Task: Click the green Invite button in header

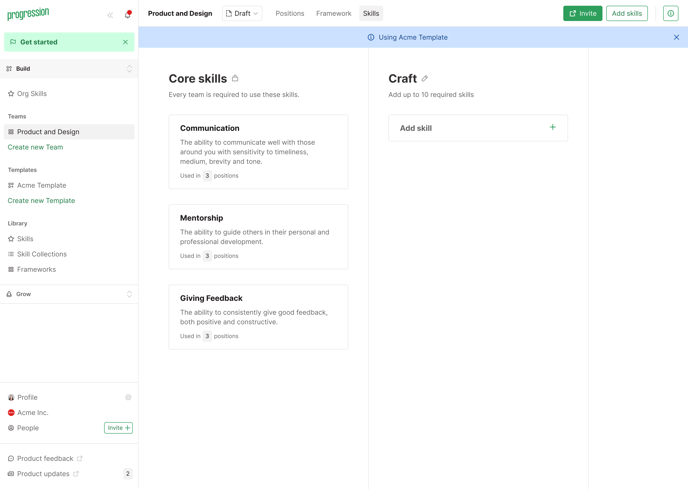Action: (x=583, y=14)
